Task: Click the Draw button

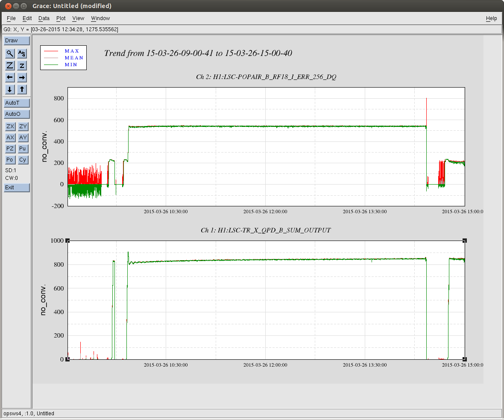Action: (x=17, y=41)
